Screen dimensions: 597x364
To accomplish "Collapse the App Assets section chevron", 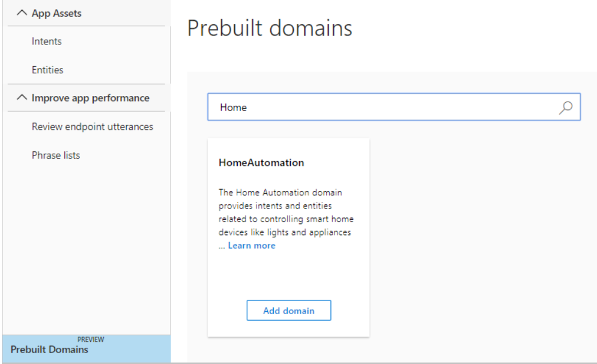I will pyautogui.click(x=22, y=13).
